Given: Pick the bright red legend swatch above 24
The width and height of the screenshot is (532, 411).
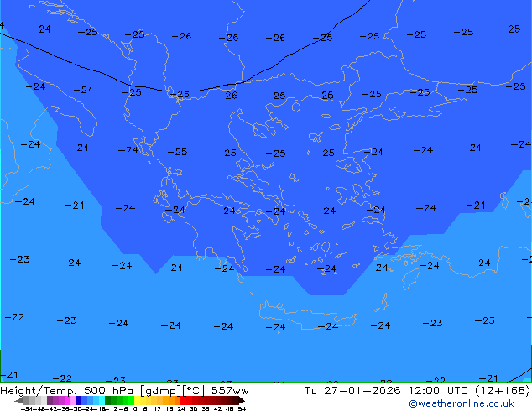Looking at the screenshot, I should [183, 400].
